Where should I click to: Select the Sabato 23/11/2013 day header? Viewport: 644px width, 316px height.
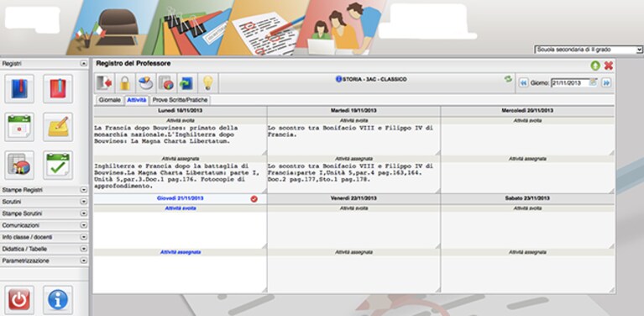(x=527, y=198)
